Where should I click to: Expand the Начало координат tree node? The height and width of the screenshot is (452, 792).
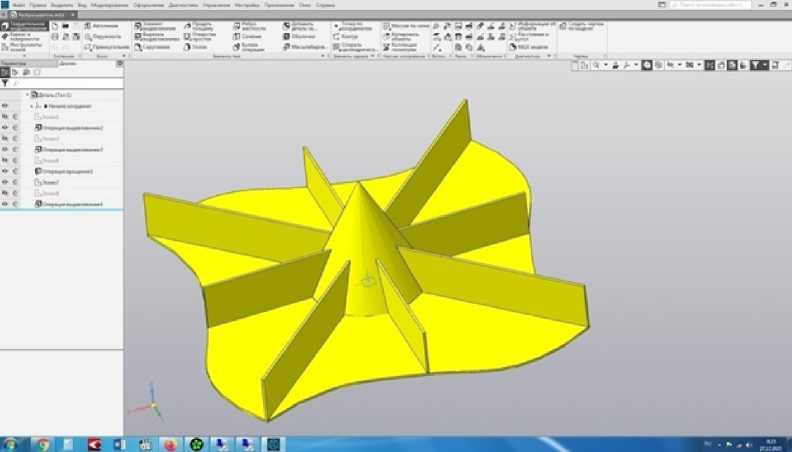tap(32, 105)
